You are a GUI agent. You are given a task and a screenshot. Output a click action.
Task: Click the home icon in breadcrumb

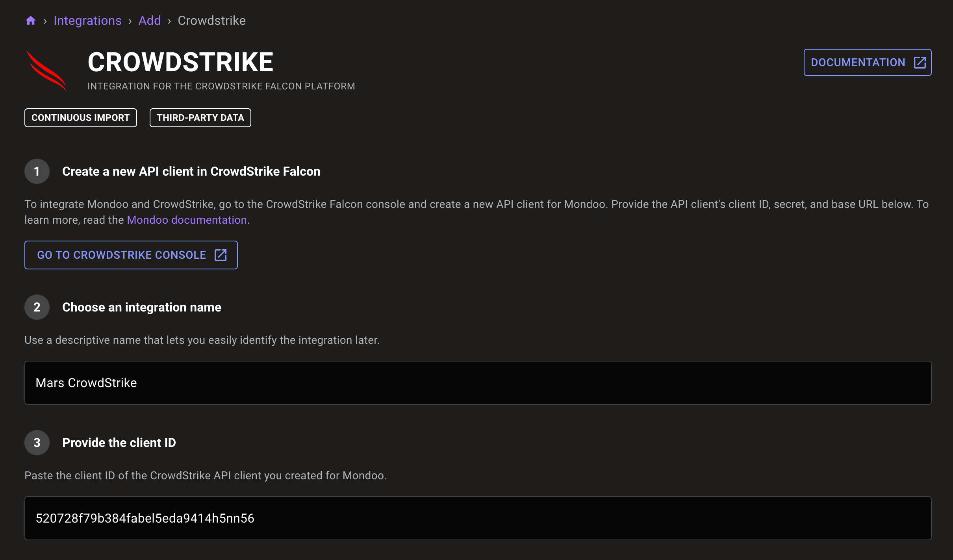coord(31,20)
